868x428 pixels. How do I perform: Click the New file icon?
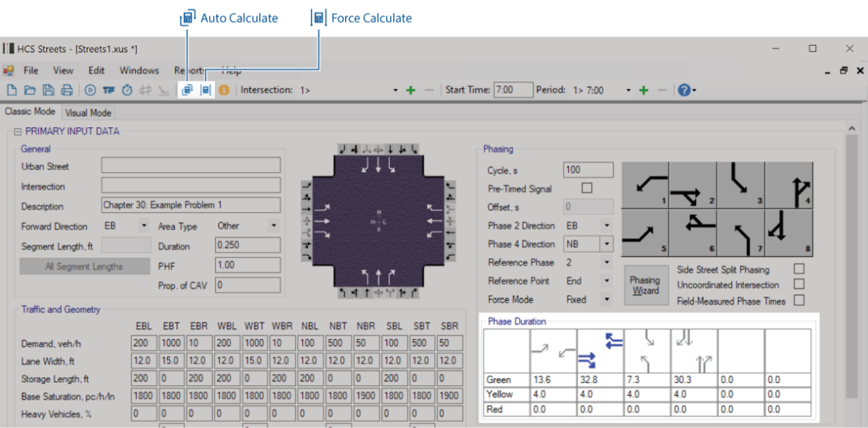(12, 90)
